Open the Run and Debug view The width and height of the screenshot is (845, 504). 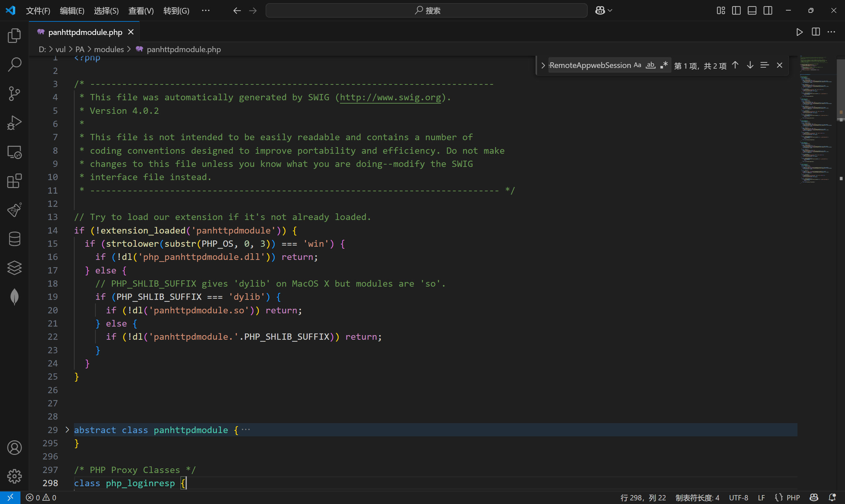(x=14, y=123)
